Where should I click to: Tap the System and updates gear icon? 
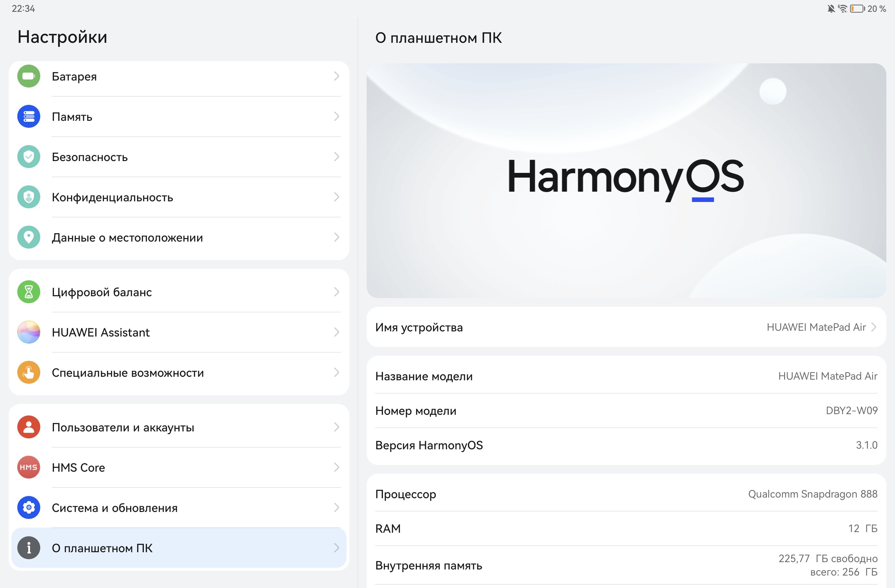pos(28,507)
